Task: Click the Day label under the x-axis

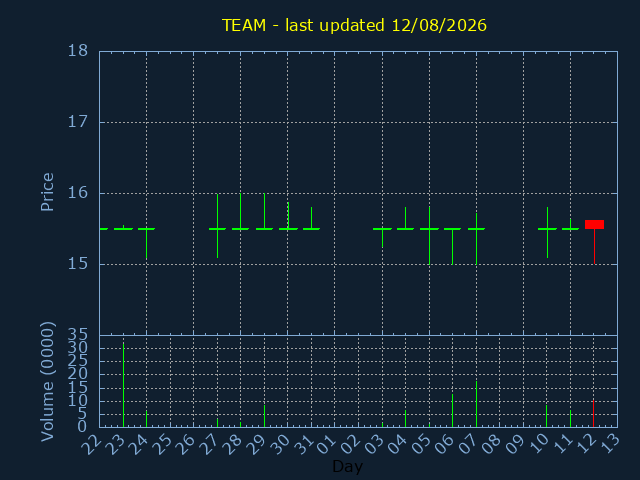Action: pyautogui.click(x=347, y=467)
